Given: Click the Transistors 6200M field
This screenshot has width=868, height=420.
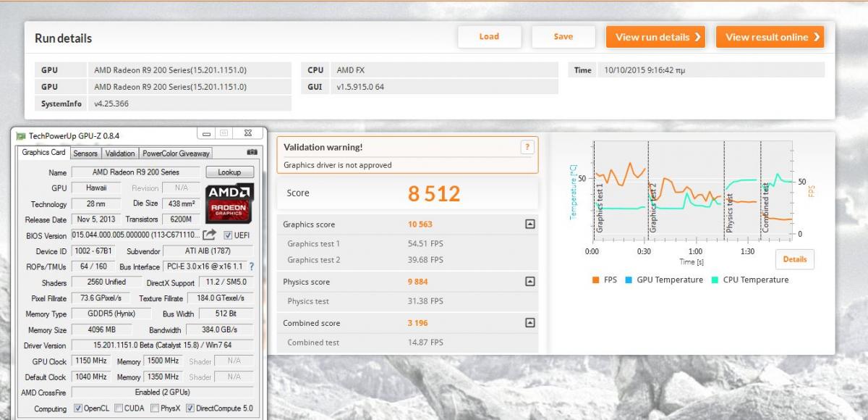Looking at the screenshot, I should coord(182,219).
